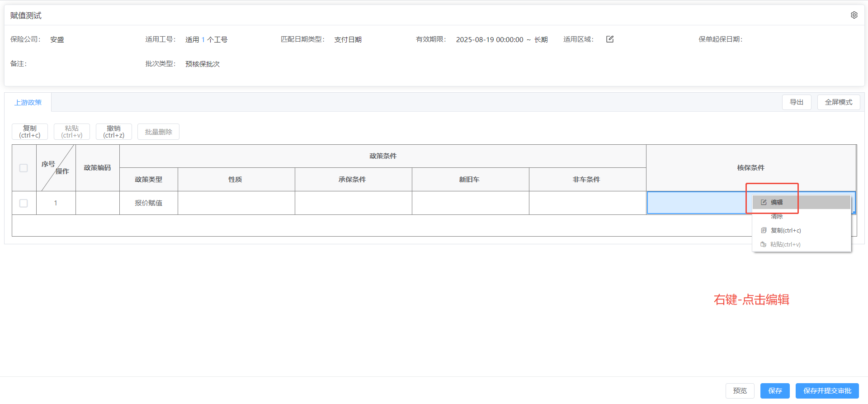Click the 安盛 insurance company value
The height and width of the screenshot is (404, 868).
pos(57,39)
